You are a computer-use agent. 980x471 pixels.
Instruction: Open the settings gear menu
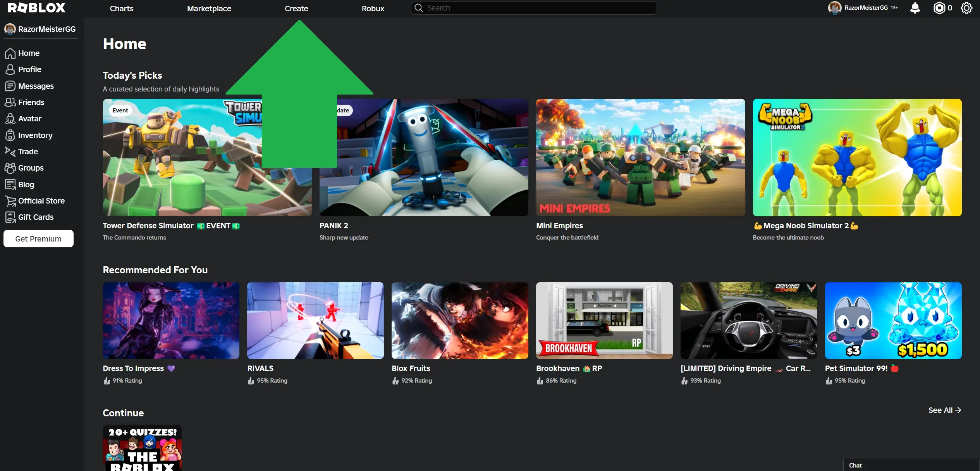[967, 8]
